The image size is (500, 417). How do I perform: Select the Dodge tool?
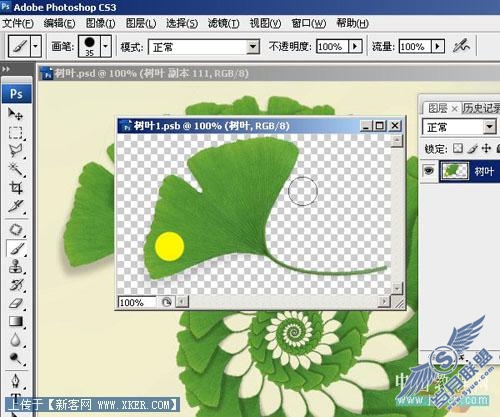[x=16, y=358]
